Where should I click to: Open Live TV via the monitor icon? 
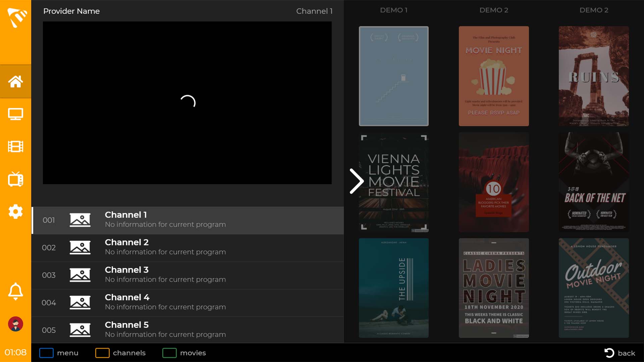15,114
